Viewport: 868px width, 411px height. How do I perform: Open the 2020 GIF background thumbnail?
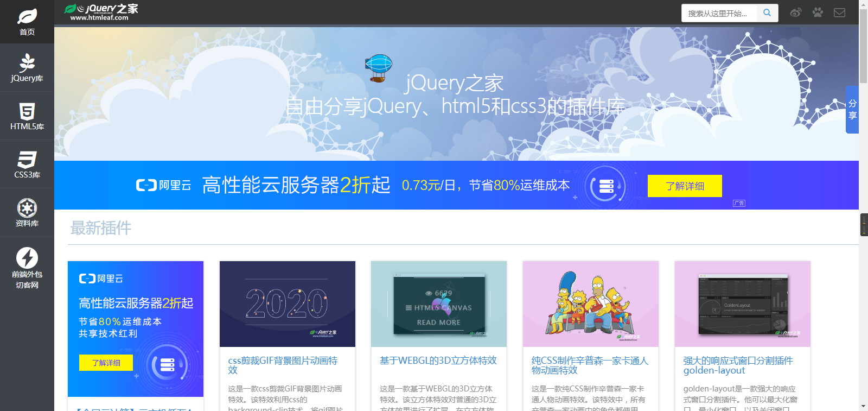pos(288,304)
